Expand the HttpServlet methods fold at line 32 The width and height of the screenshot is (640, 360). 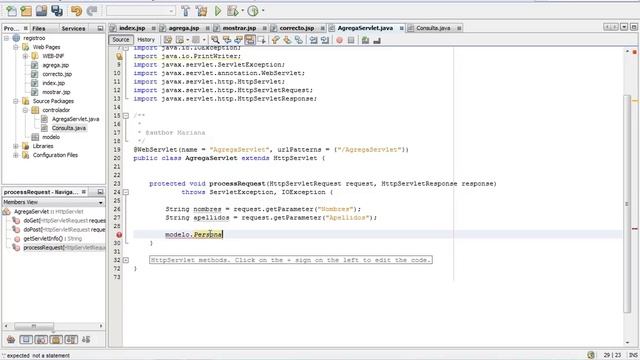[x=126, y=260]
